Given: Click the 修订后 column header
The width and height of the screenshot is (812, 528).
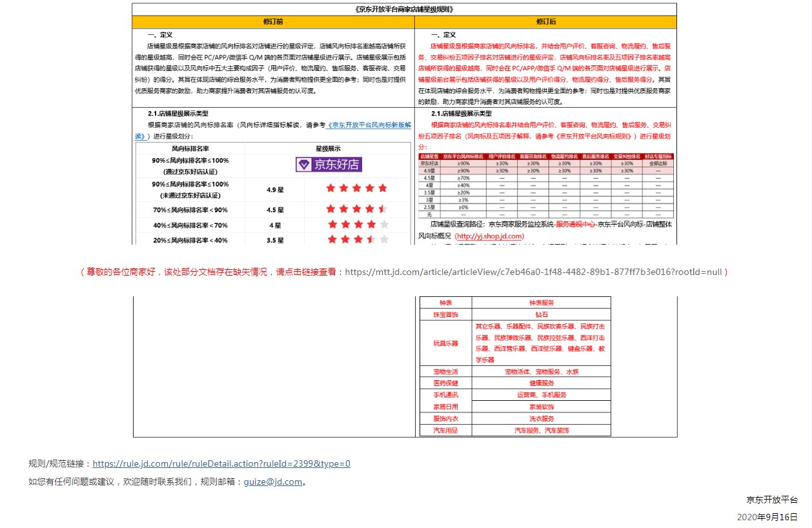Looking at the screenshot, I should pos(546,22).
